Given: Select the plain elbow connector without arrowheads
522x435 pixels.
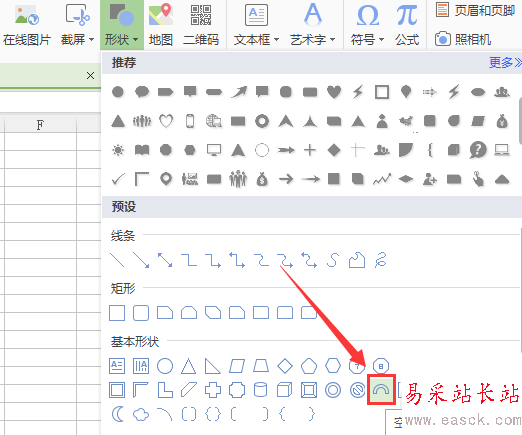Looking at the screenshot, I should click(x=189, y=260).
